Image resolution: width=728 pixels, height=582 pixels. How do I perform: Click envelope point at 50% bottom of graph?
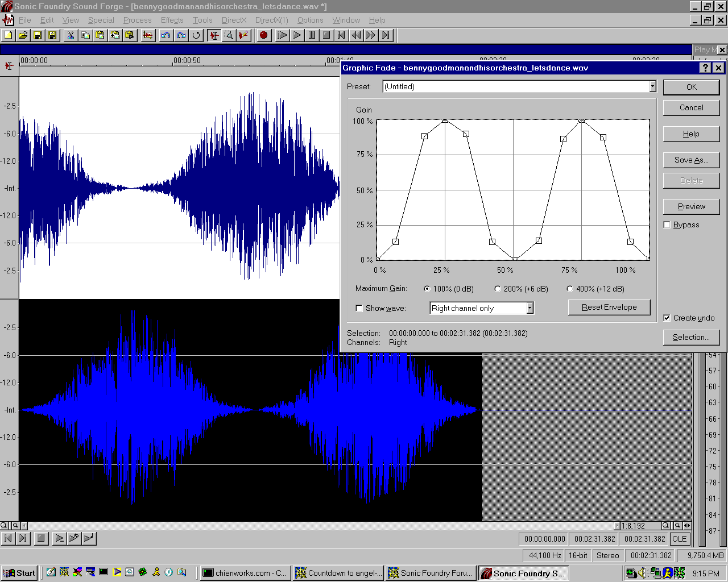coord(514,259)
